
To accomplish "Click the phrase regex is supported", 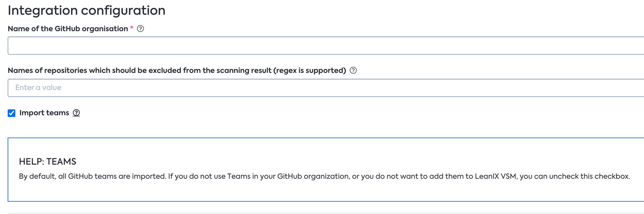I will pyautogui.click(x=310, y=71).
